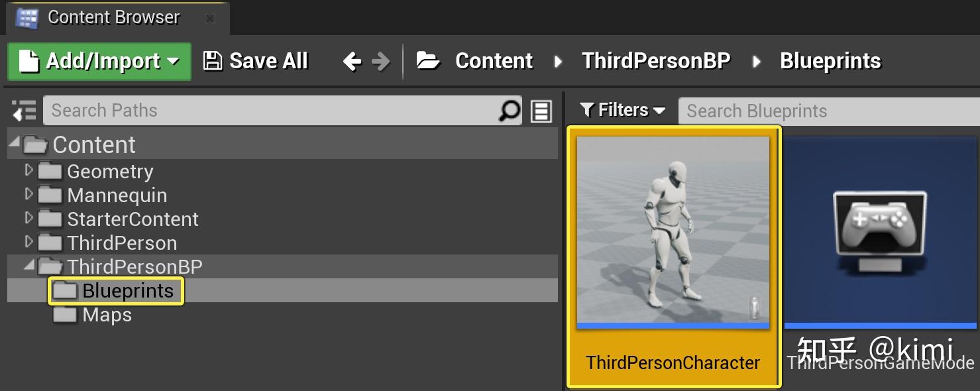This screenshot has width=980, height=391.
Task: Click the Save All disk icon
Action: [x=212, y=61]
